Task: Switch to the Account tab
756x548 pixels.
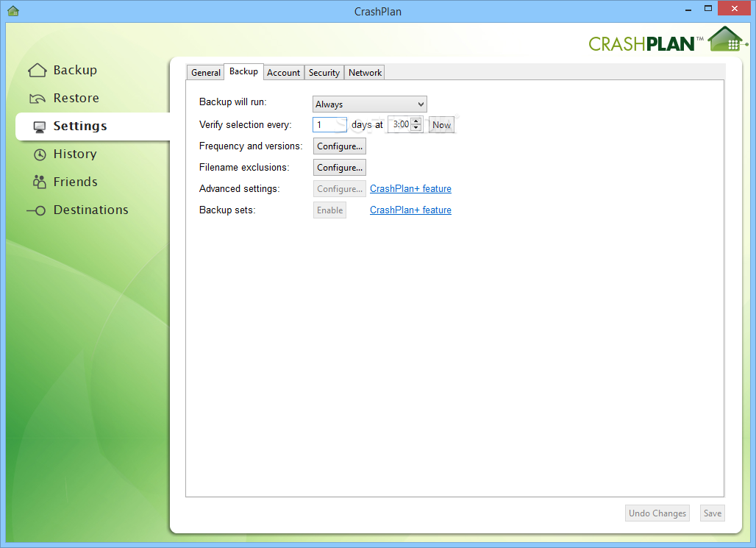Action: [284, 72]
